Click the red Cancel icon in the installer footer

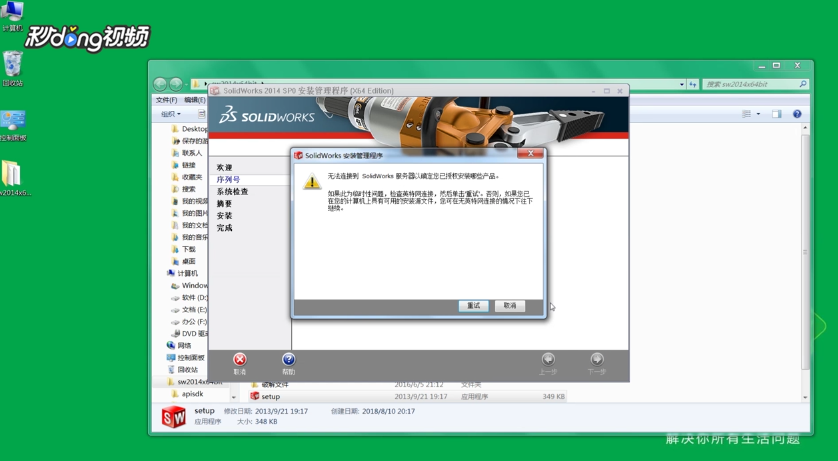240,360
